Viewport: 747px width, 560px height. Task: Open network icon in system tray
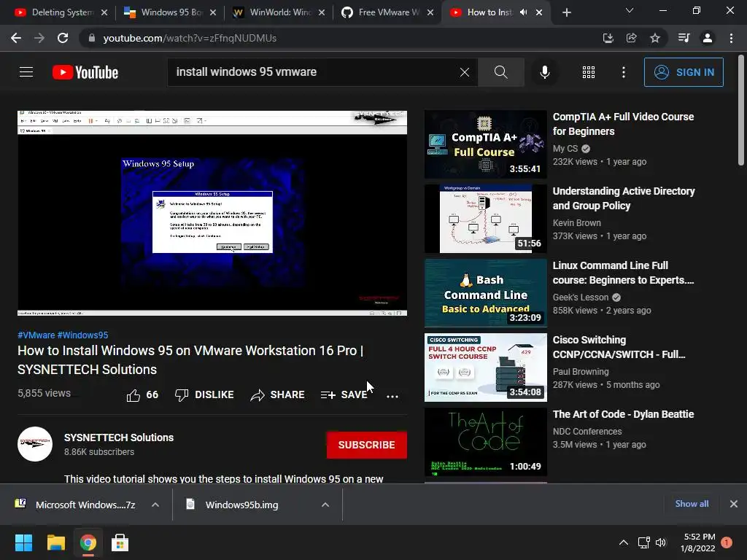643,542
